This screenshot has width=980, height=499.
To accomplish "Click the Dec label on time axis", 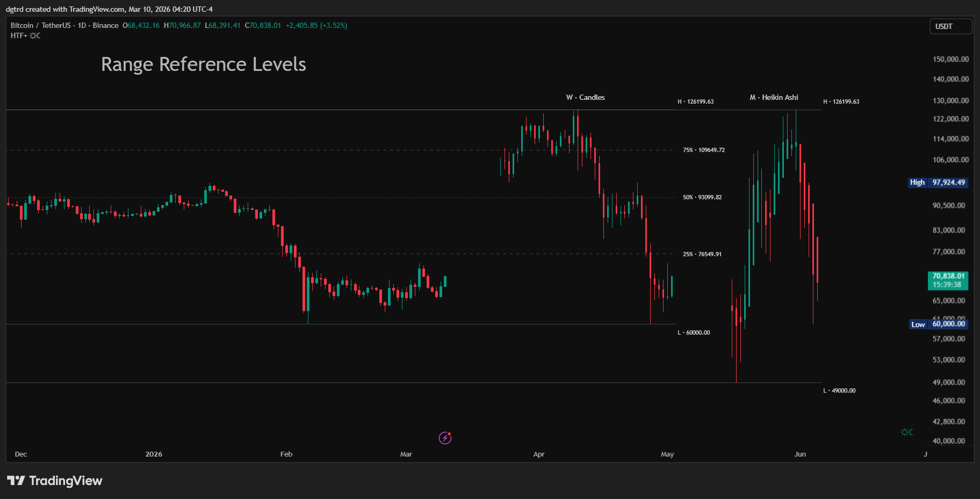I will point(21,454).
